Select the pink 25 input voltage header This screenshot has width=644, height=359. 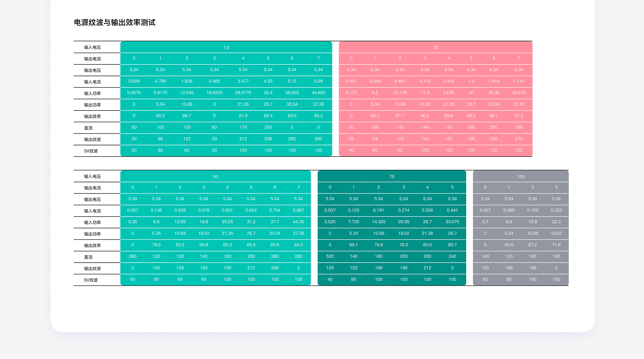tap(435, 47)
